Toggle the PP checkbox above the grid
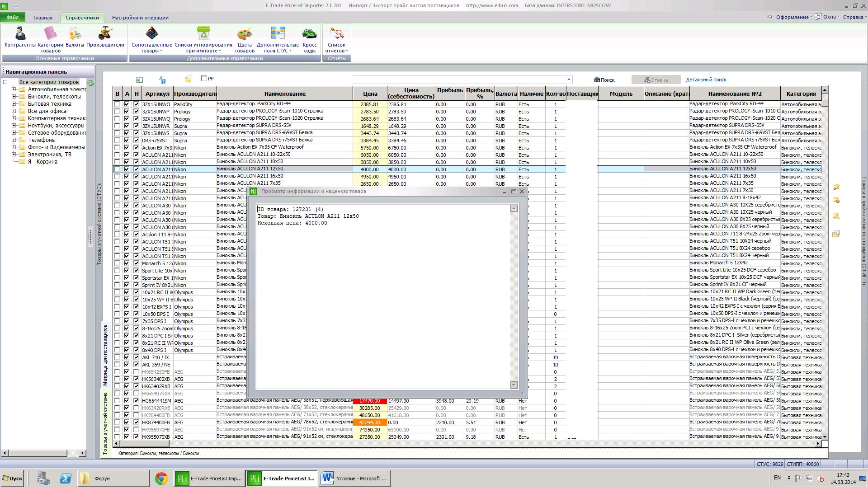868x488 pixels. tap(204, 78)
